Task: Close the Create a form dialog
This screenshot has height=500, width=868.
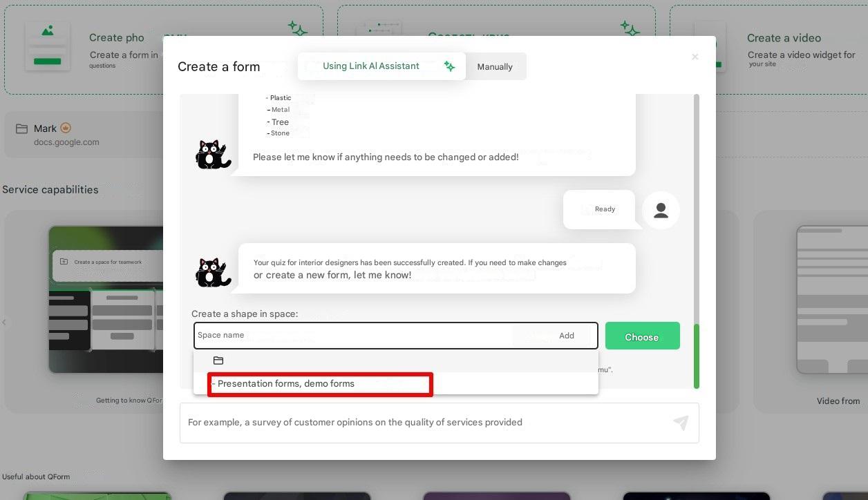Action: [x=695, y=57]
